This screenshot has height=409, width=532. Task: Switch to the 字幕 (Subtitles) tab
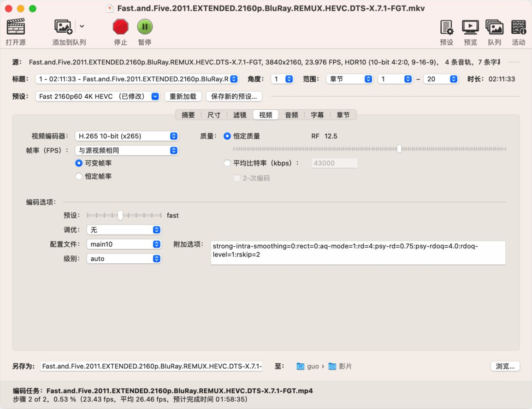click(317, 115)
